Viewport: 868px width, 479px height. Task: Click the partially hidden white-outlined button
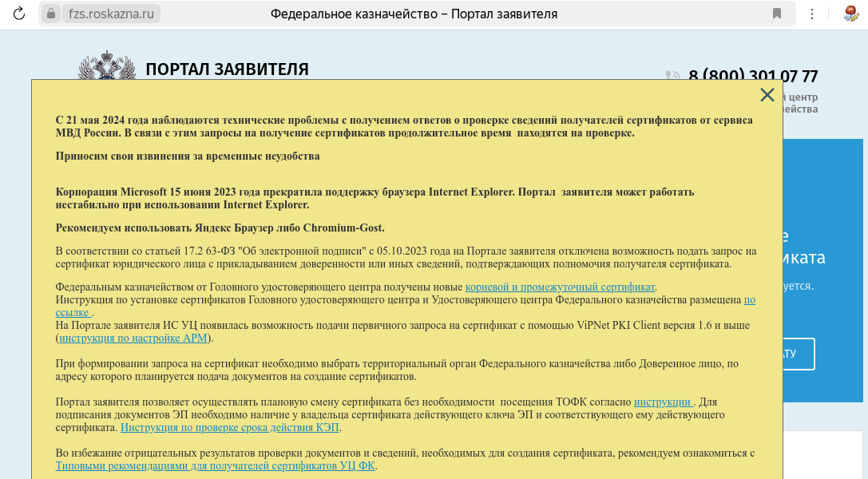[799, 354]
